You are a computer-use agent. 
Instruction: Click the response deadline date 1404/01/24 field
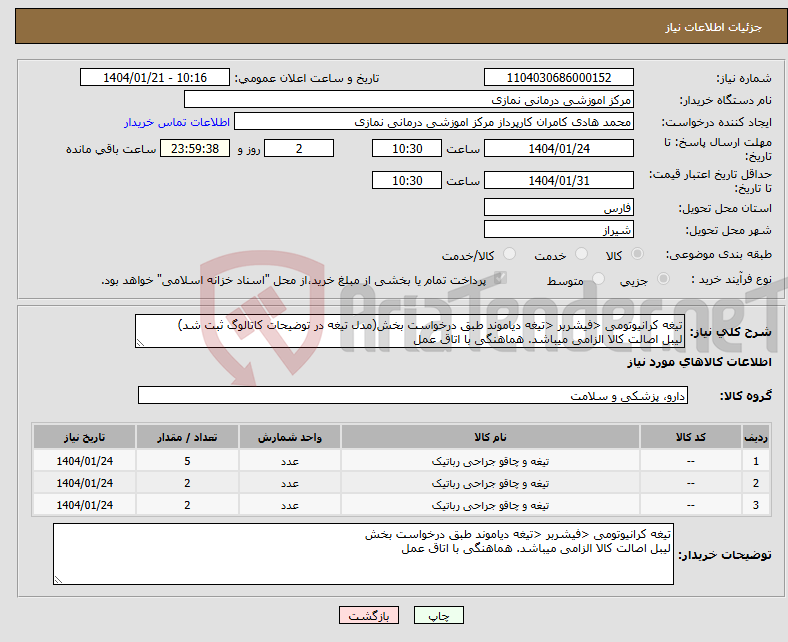click(x=558, y=148)
